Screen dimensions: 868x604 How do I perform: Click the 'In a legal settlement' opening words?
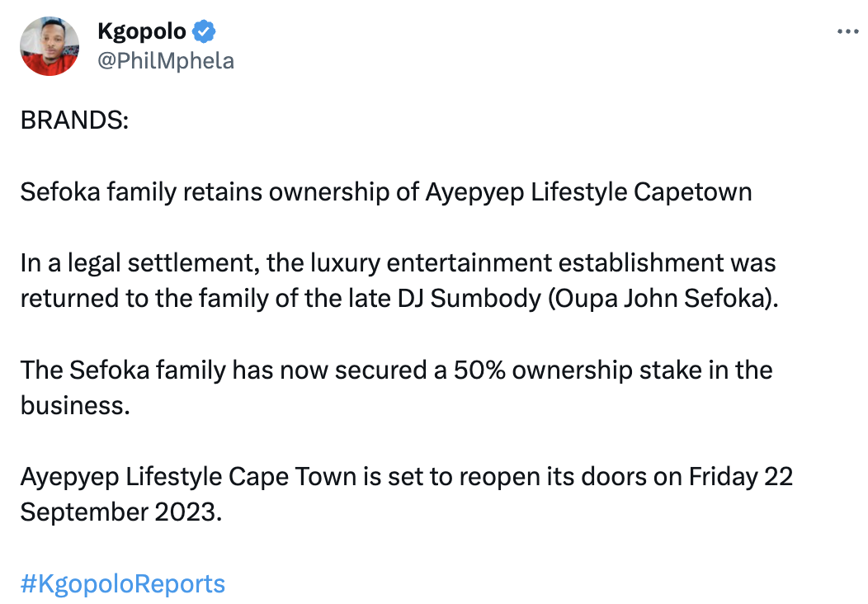point(140,263)
